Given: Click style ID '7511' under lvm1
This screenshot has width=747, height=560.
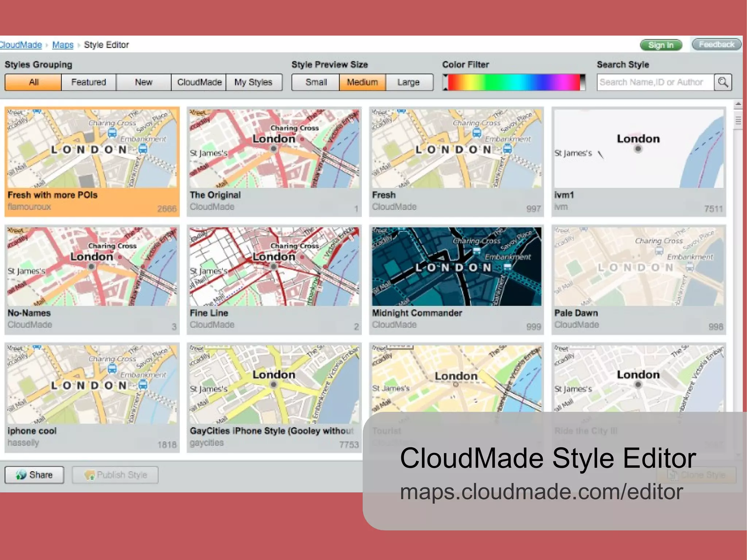Looking at the screenshot, I should pos(713,209).
